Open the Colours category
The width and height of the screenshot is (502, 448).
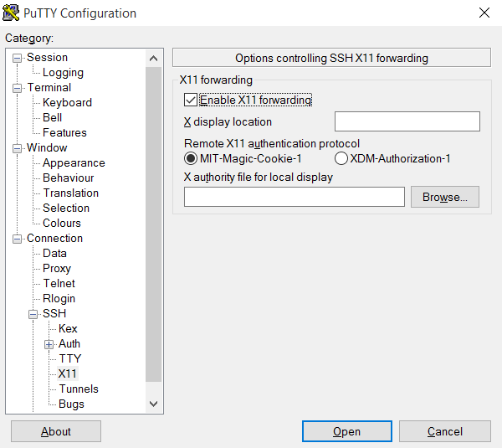62,223
